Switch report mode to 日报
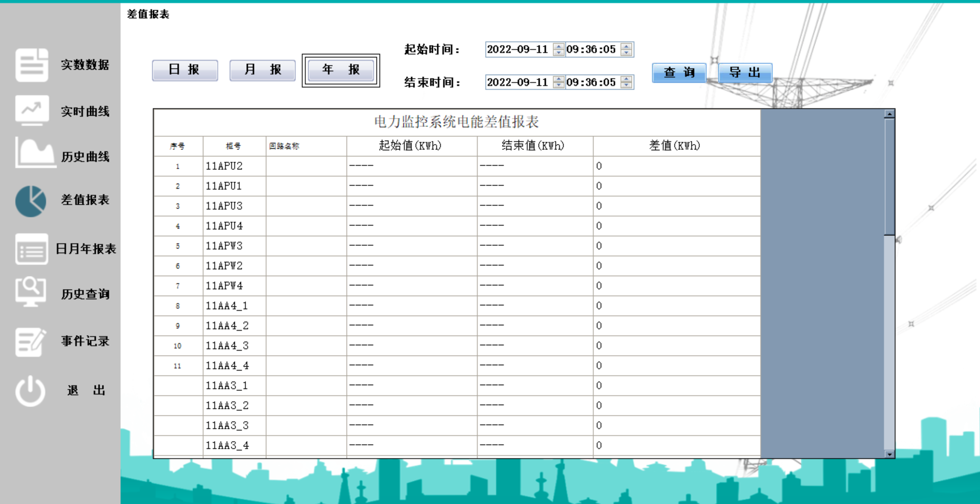Screen dimensions: 980x504 click(x=184, y=70)
